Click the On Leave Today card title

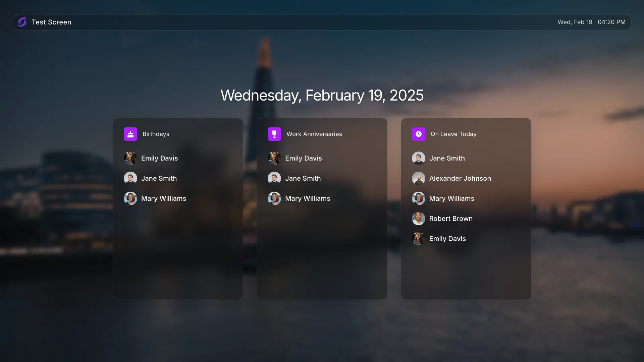coord(453,134)
